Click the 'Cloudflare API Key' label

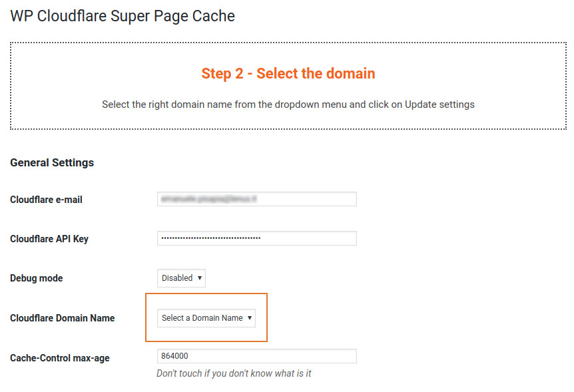(49, 239)
